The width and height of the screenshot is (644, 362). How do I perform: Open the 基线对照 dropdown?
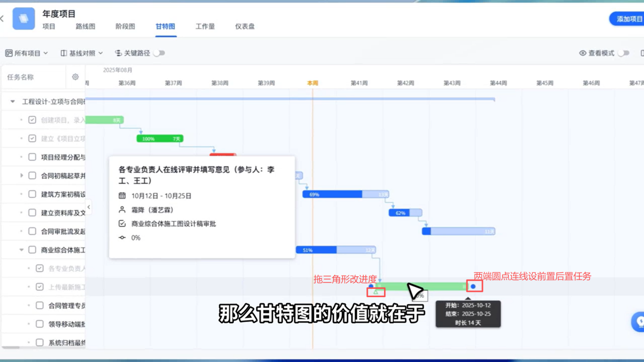coord(81,53)
